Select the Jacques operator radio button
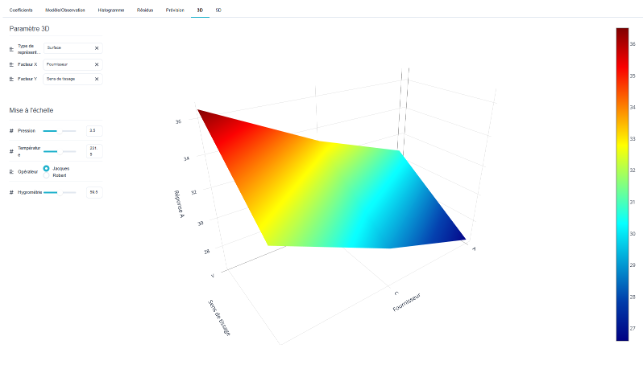The image size is (644, 366). pos(46,168)
